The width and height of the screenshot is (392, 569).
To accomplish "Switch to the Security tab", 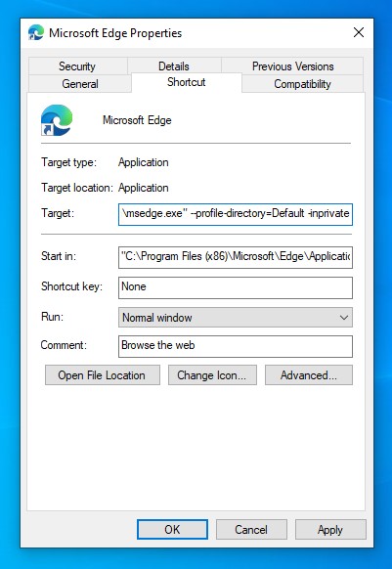I will 77,66.
